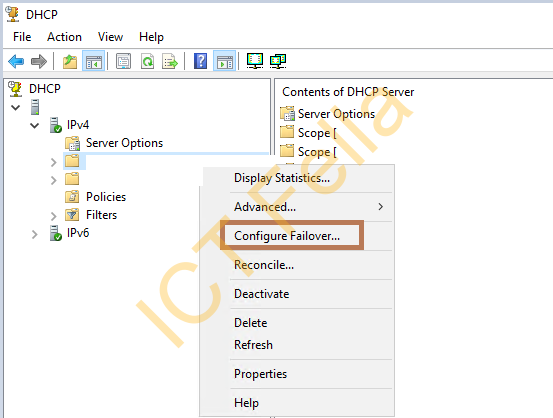This screenshot has width=553, height=418.
Task: Collapse the IPv4 tree node
Action: [x=35, y=125]
